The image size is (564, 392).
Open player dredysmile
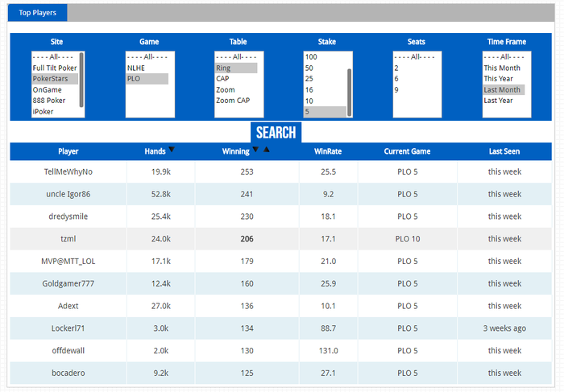(x=68, y=217)
